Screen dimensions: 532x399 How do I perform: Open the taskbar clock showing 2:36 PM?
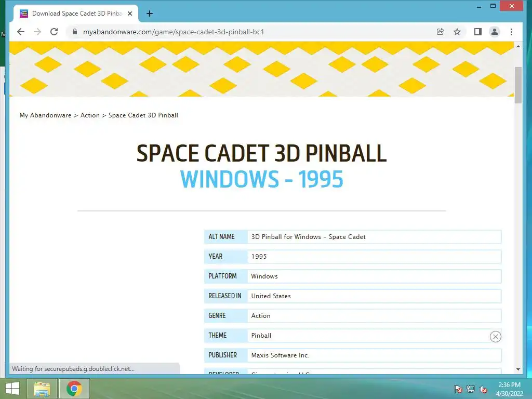(x=509, y=389)
